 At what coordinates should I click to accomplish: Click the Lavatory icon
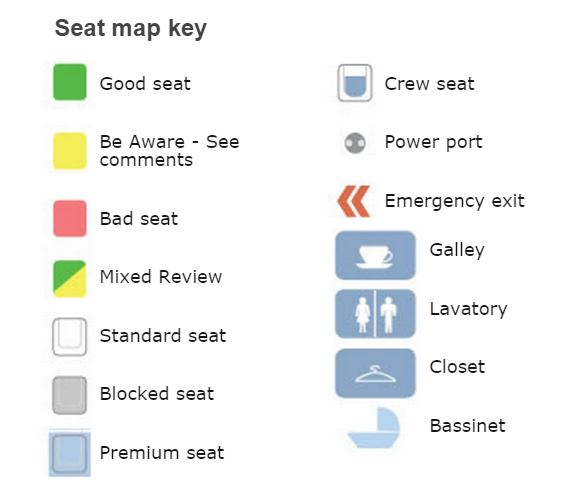(375, 314)
